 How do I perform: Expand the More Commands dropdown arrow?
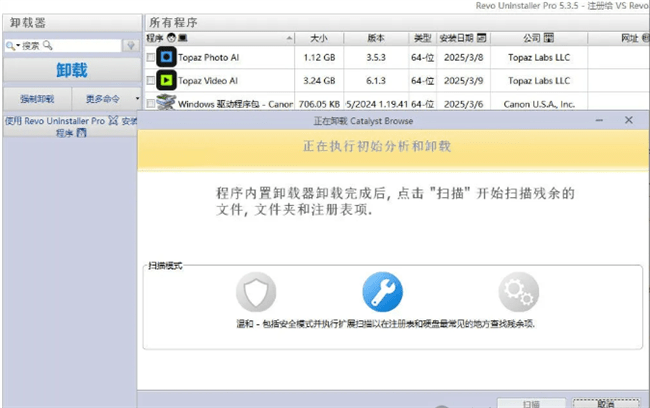pos(137,99)
